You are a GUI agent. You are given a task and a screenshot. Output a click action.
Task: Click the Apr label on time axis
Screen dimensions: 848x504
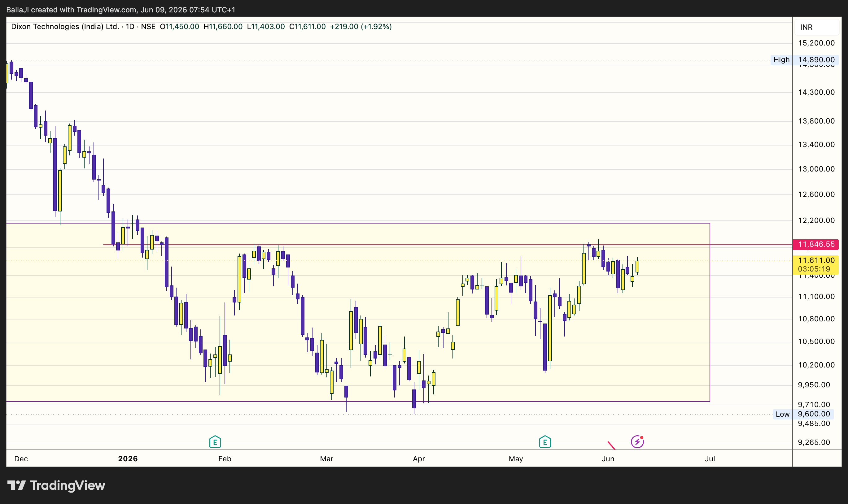point(419,459)
